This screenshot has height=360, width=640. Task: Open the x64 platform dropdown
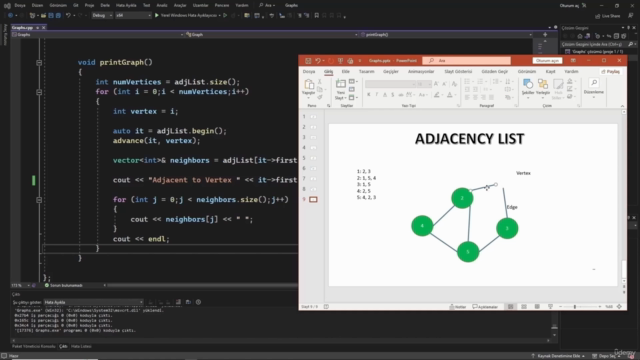133,16
